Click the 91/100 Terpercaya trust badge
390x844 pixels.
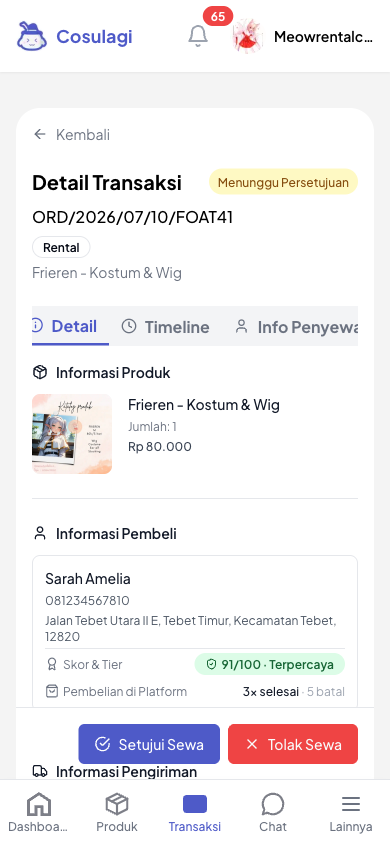(x=270, y=664)
